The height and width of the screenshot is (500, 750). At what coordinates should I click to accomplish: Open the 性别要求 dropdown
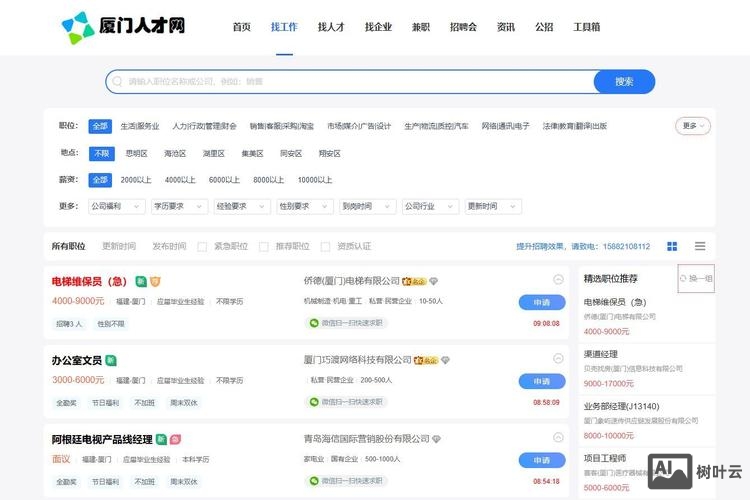click(x=305, y=206)
